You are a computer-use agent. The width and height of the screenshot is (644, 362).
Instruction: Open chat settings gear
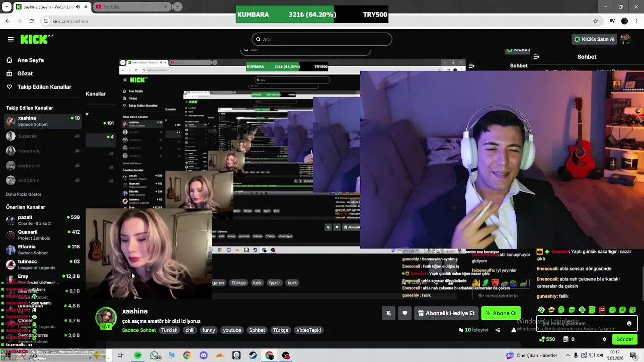pyautogui.click(x=604, y=339)
